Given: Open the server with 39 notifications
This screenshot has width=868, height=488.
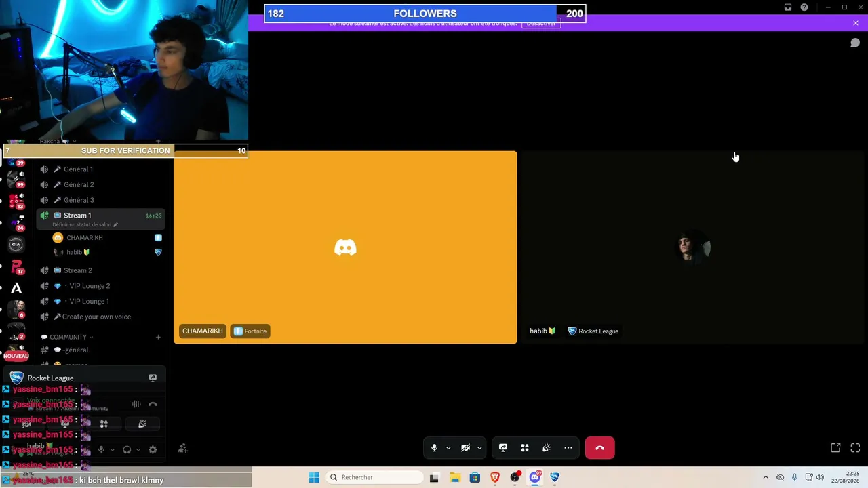Looking at the screenshot, I should coord(16,163).
